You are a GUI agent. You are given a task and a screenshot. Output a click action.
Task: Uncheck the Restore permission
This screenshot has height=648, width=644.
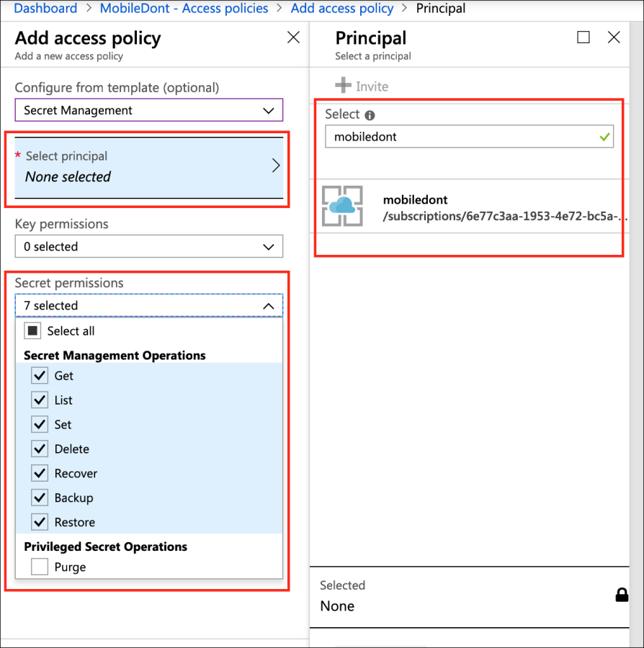[40, 521]
